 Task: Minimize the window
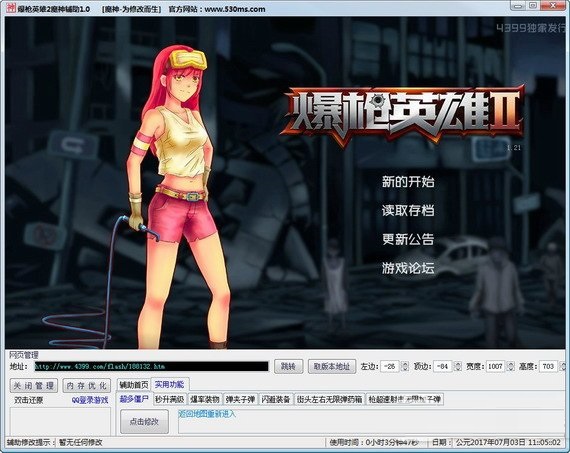518,5
